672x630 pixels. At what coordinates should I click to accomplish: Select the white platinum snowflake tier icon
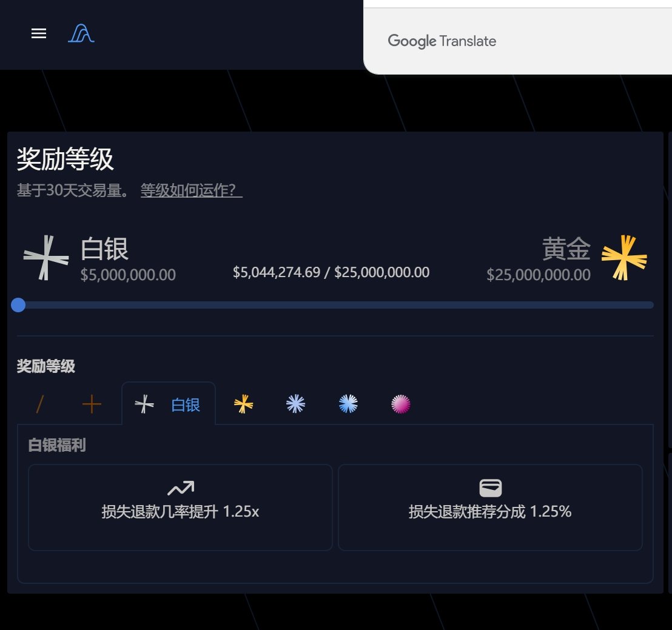[295, 403]
